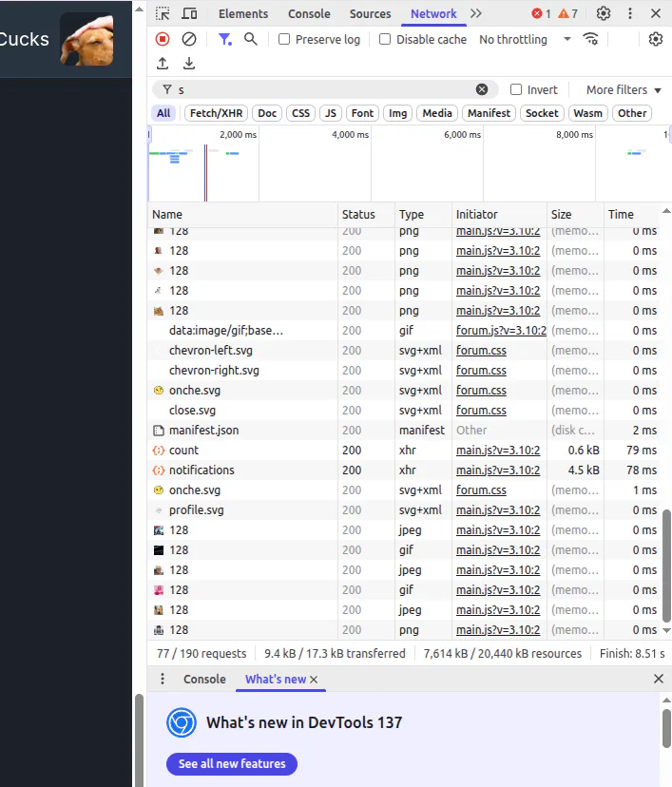
Task: Enable the Disable cache checkbox
Action: 385,39
